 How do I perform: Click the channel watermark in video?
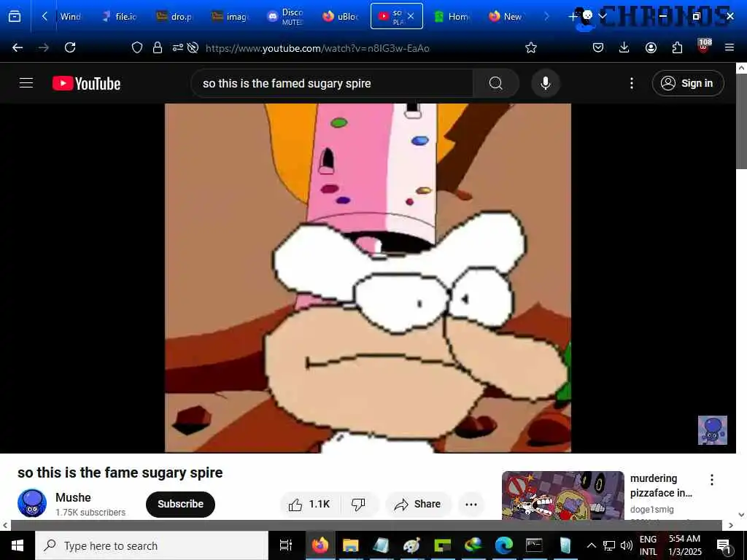pyautogui.click(x=712, y=430)
